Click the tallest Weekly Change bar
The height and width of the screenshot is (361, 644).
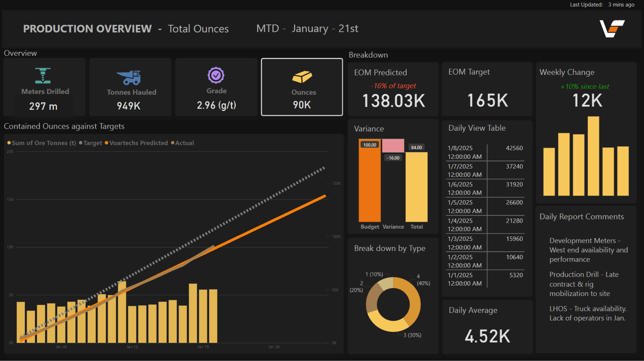pyautogui.click(x=593, y=156)
